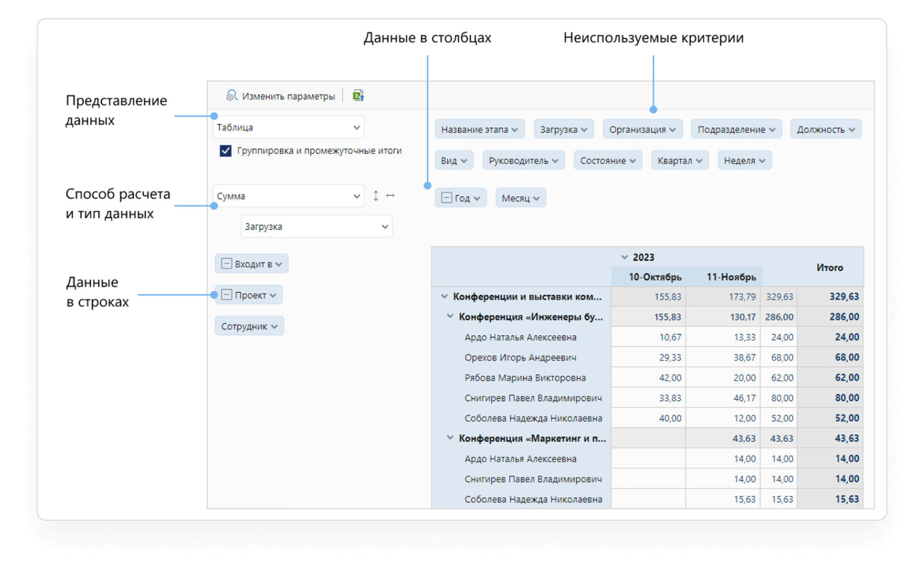Open the Загрузка criterion chip in unused criteria
Screen dimensions: 924x570
[564, 130]
